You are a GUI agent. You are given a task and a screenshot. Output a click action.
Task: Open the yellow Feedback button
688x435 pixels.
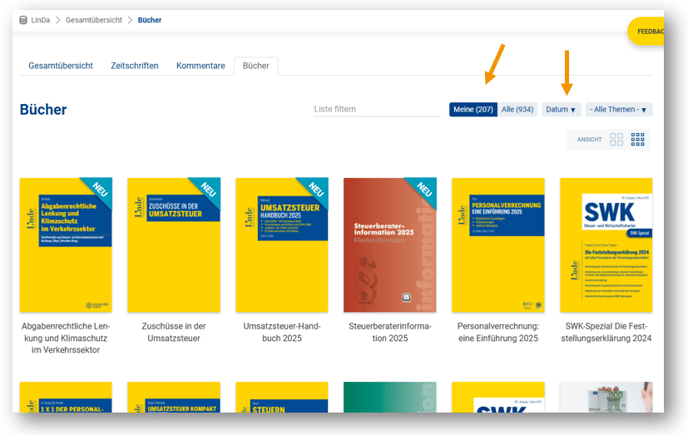tap(646, 32)
